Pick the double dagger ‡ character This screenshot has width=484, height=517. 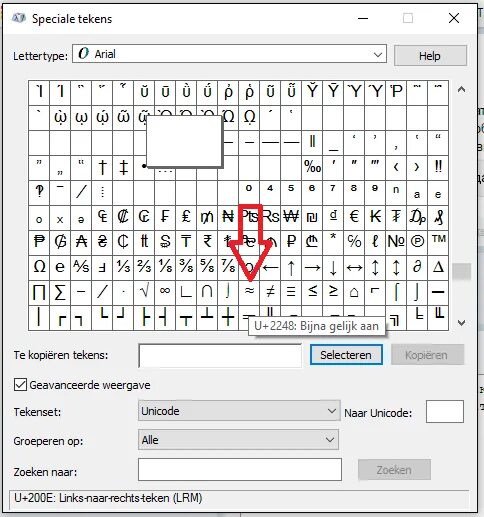tap(123, 167)
